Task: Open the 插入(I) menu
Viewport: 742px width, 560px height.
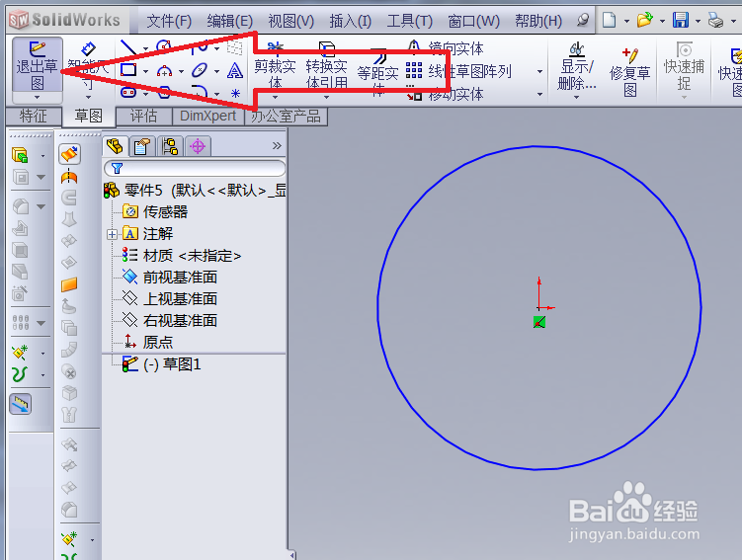Action: (x=350, y=21)
